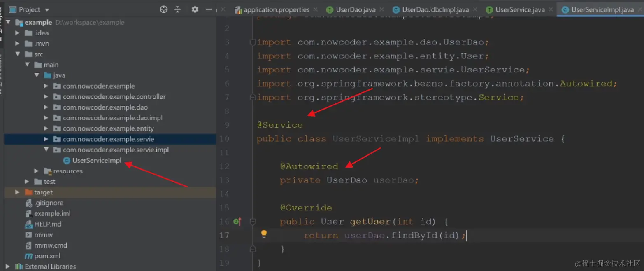Click the @Override annotation
Image resolution: width=644 pixels, height=271 pixels.
pos(306,208)
